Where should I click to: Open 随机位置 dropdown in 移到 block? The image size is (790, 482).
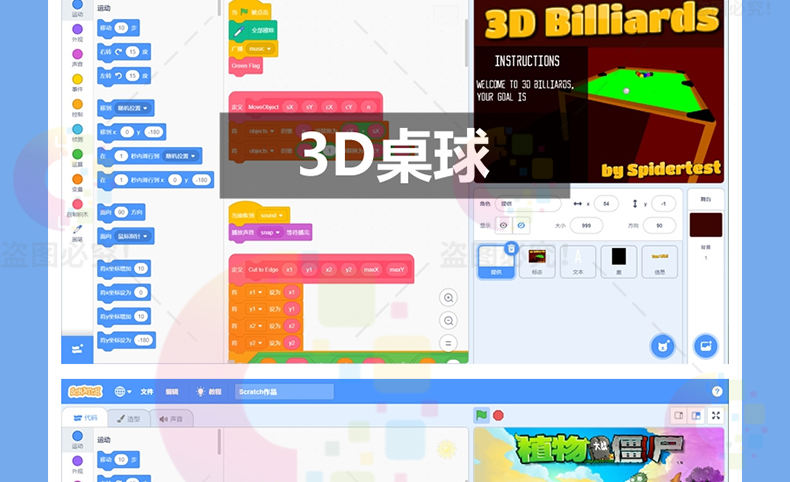(x=133, y=108)
